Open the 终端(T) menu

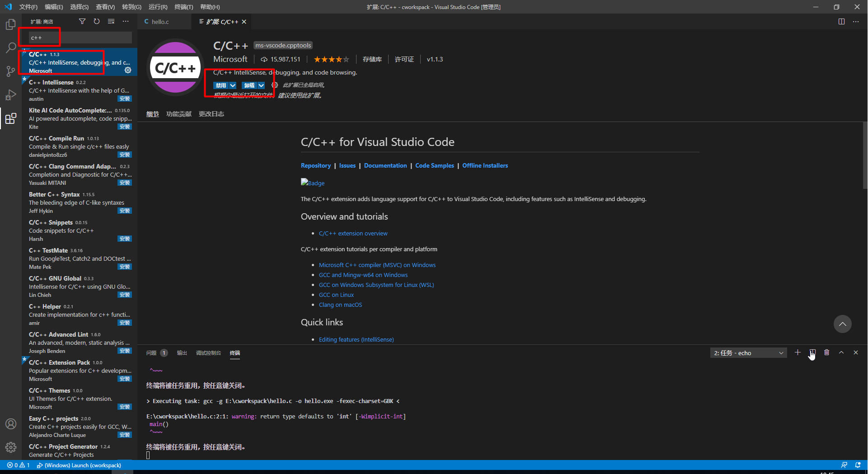183,7
